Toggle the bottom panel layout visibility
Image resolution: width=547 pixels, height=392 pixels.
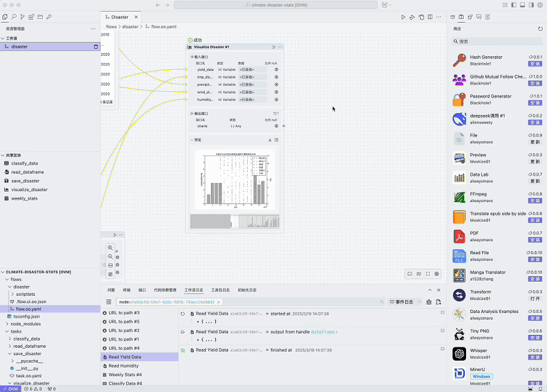(x=522, y=5)
